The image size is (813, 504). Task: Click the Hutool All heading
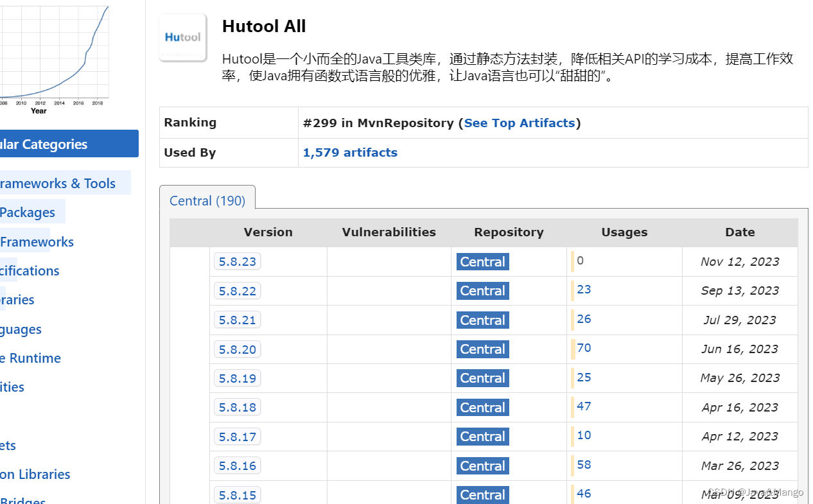264,26
